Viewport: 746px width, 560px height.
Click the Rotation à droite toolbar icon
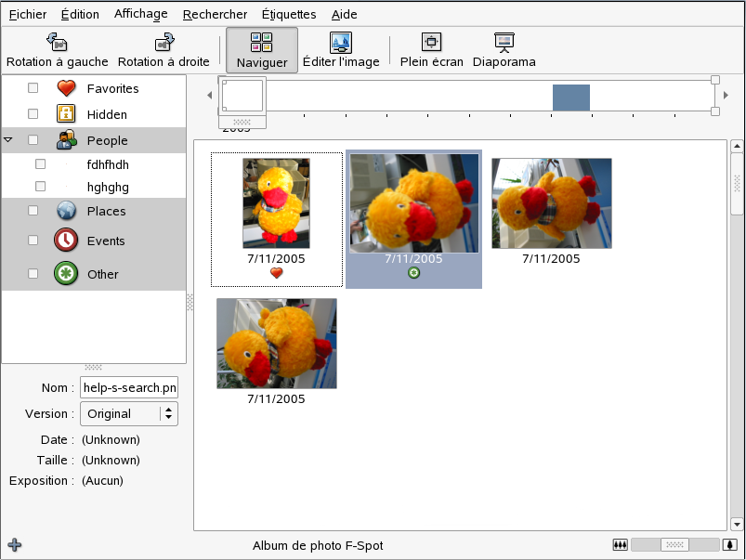(164, 43)
